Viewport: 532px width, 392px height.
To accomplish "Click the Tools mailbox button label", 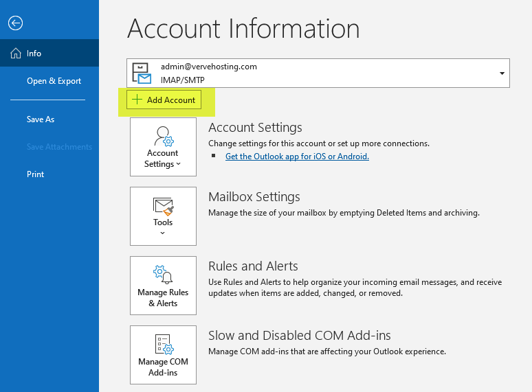I will (163, 222).
